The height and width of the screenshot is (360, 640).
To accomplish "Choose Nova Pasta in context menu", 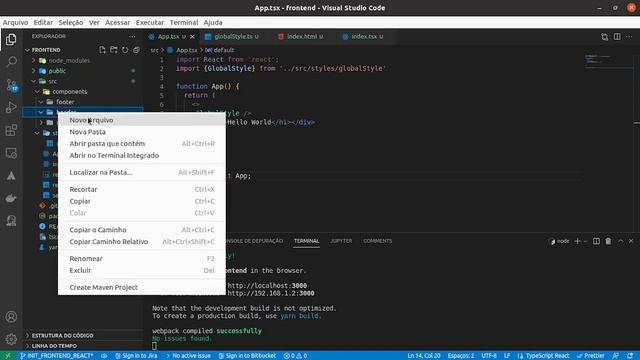I will (x=142, y=132).
